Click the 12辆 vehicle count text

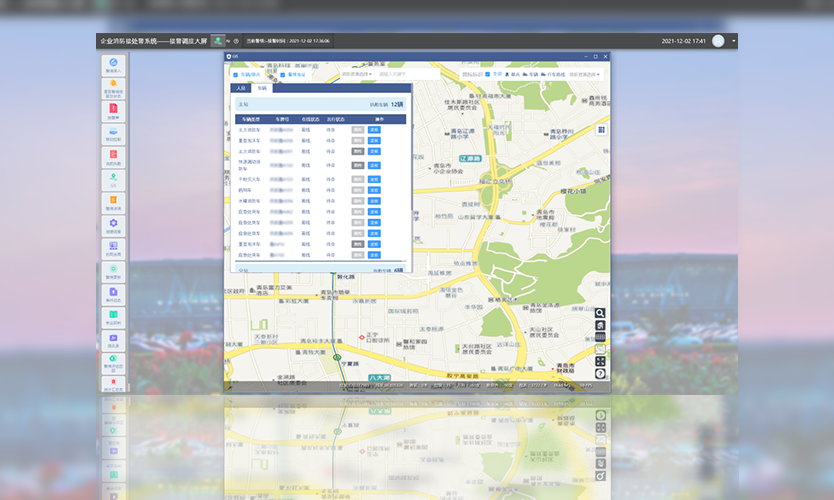point(397,104)
